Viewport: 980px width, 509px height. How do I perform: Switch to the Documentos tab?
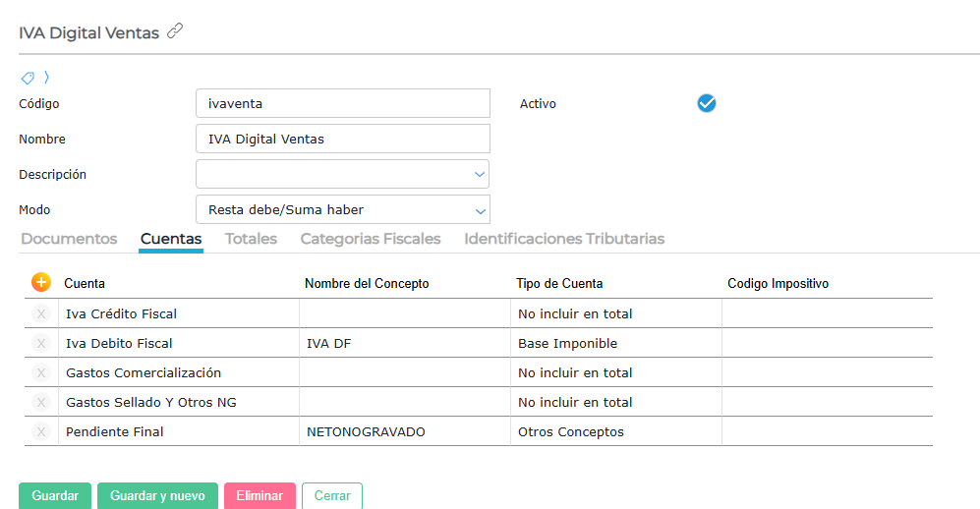tap(69, 239)
